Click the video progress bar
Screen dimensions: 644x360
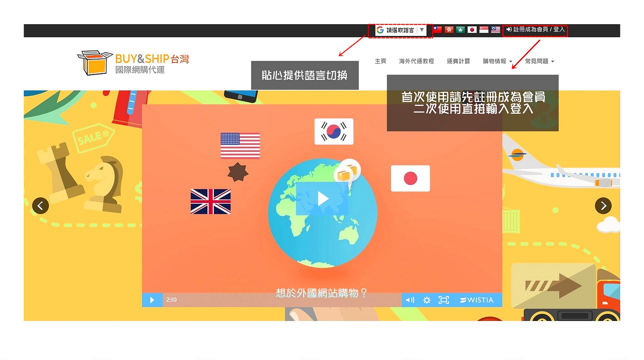coord(282,300)
